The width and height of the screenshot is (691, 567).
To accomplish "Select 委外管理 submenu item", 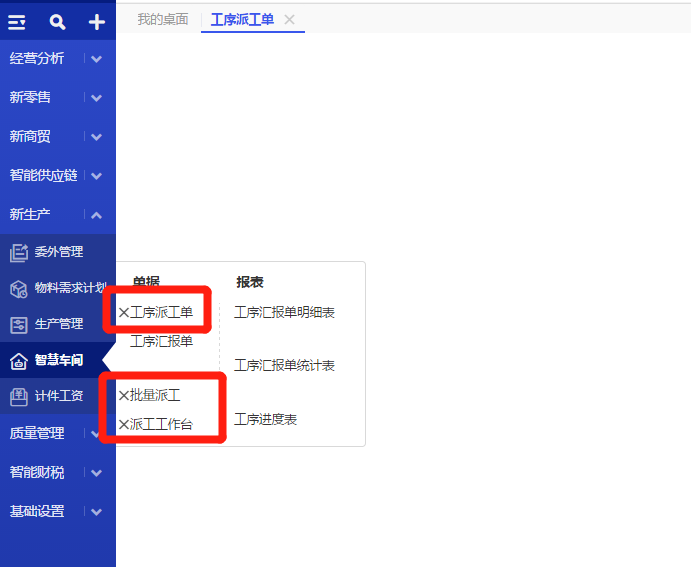I will tap(58, 252).
